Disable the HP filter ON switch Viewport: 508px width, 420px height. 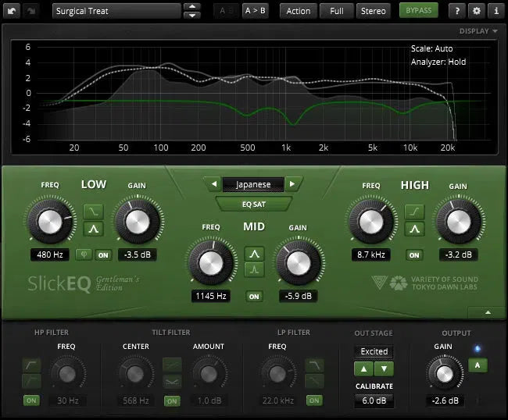pos(31,400)
